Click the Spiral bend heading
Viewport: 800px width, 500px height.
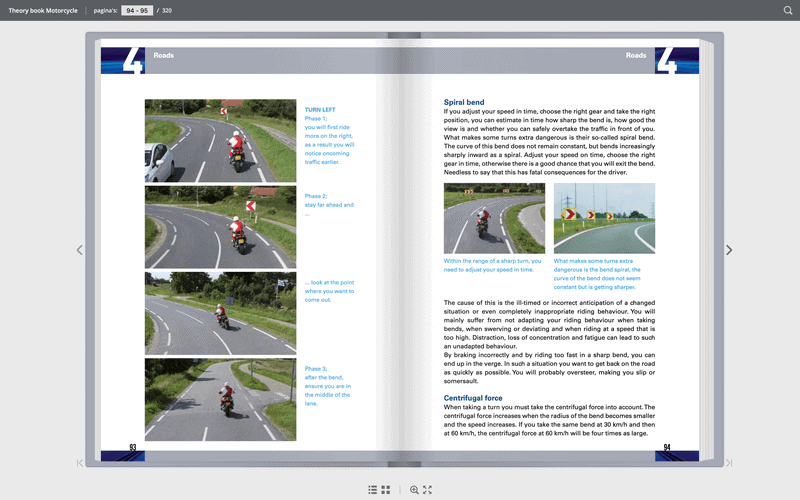tap(464, 102)
